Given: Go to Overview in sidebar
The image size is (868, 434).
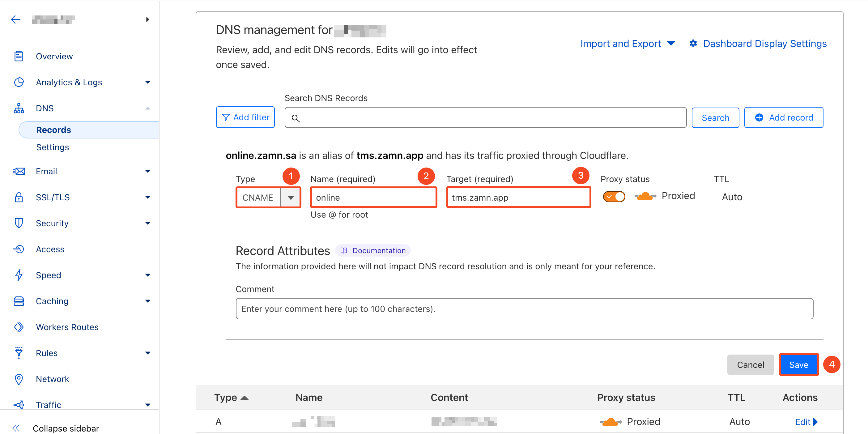Looking at the screenshot, I should pyautogui.click(x=54, y=56).
